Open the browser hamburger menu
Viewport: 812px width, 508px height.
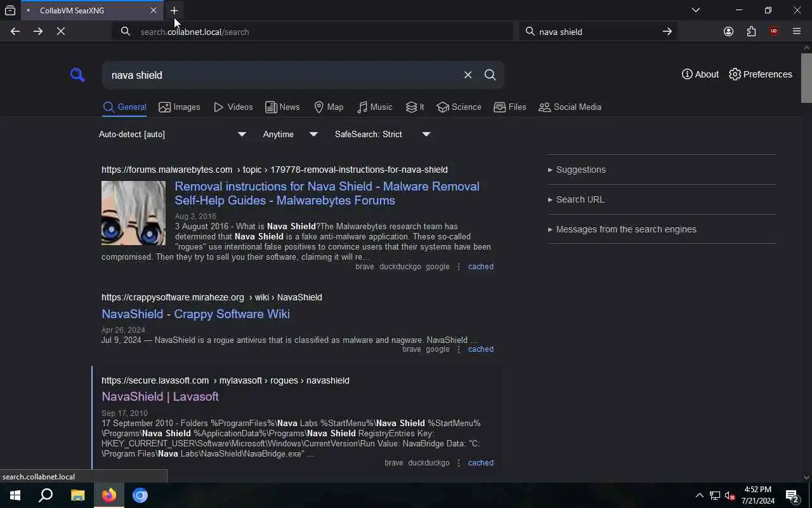click(x=797, y=31)
